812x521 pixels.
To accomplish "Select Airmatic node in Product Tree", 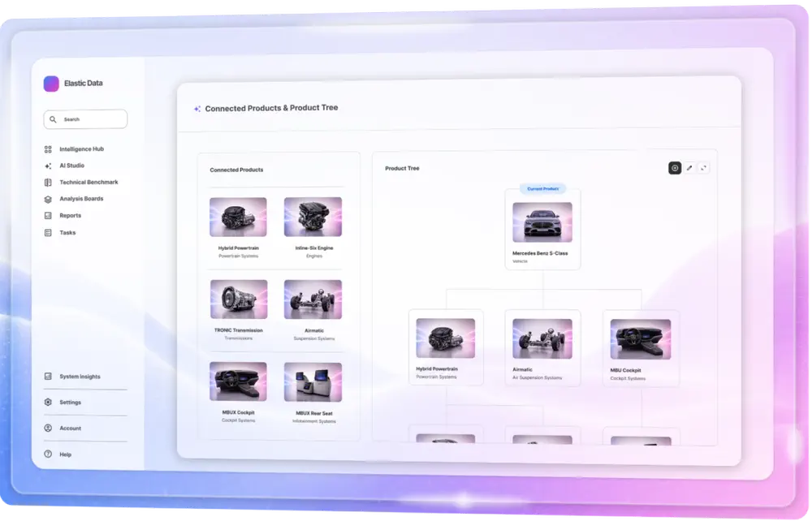I will (x=542, y=347).
